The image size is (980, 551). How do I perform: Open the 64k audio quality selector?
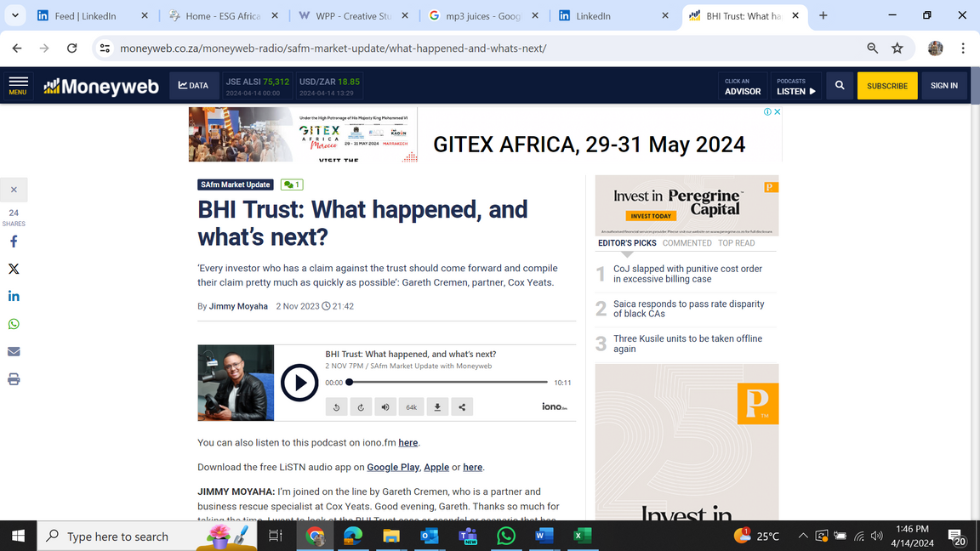coord(411,407)
